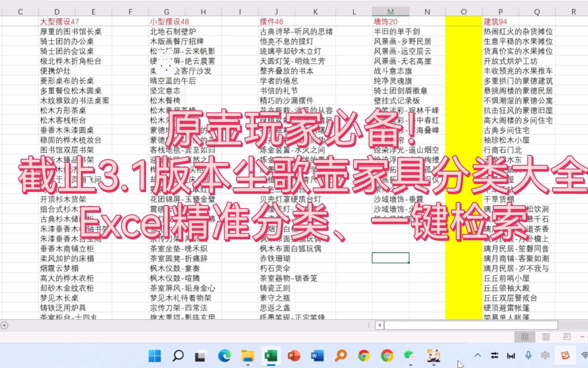Select cell '骑士团的办公桌'
This screenshot has width=588, height=368.
(x=67, y=41)
